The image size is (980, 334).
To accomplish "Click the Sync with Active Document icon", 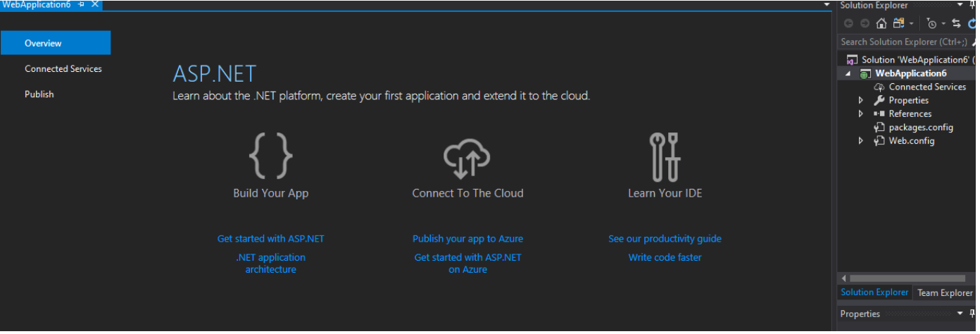I will pyautogui.click(x=955, y=23).
